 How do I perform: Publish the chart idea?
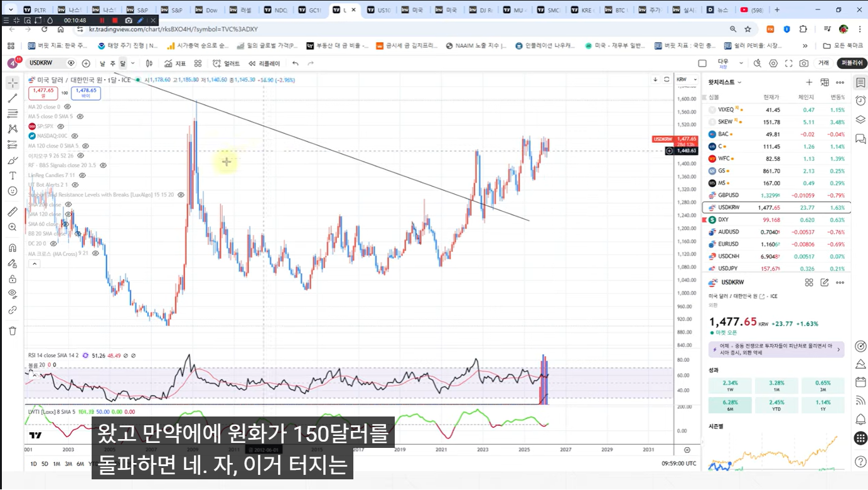(852, 63)
